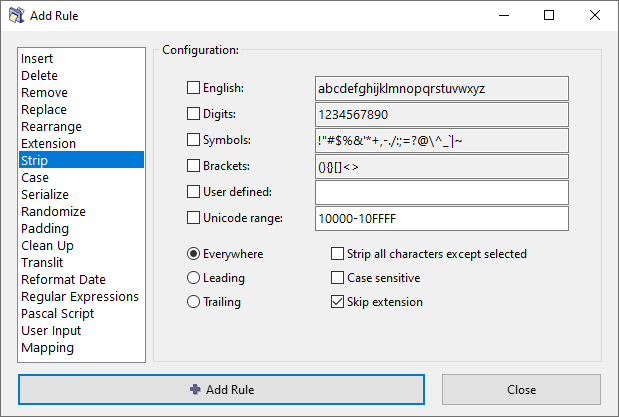This screenshot has width=619, height=417.
Task: Tick the Digits checkbox
Action: tap(194, 114)
